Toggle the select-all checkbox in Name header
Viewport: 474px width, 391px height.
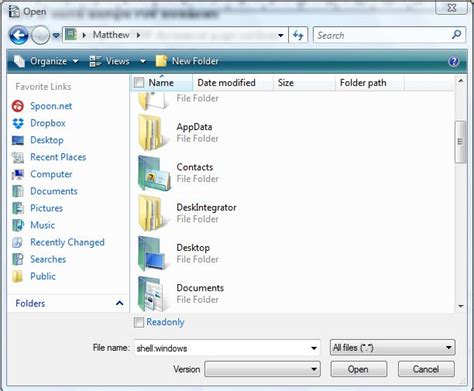pyautogui.click(x=139, y=82)
